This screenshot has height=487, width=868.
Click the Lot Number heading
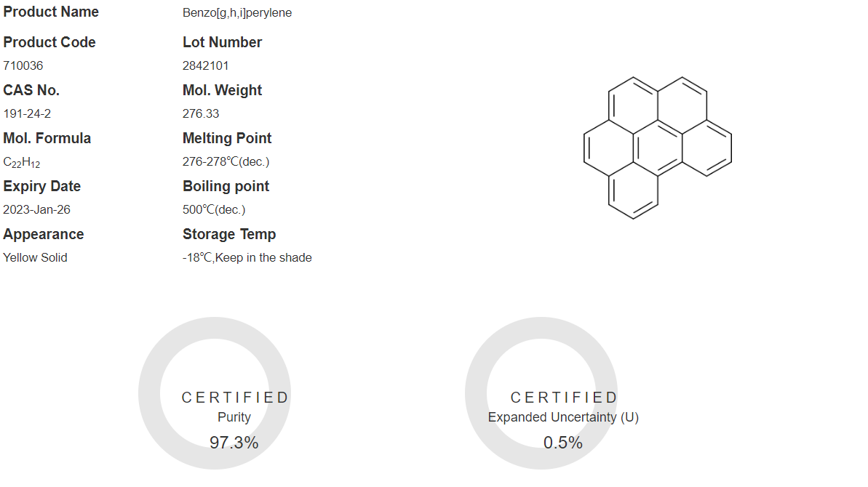click(222, 43)
